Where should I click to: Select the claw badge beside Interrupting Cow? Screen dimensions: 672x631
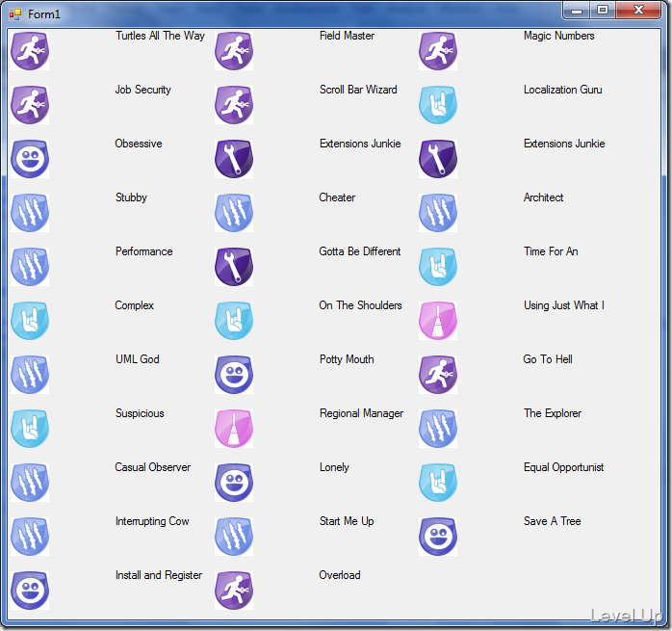pos(30,537)
